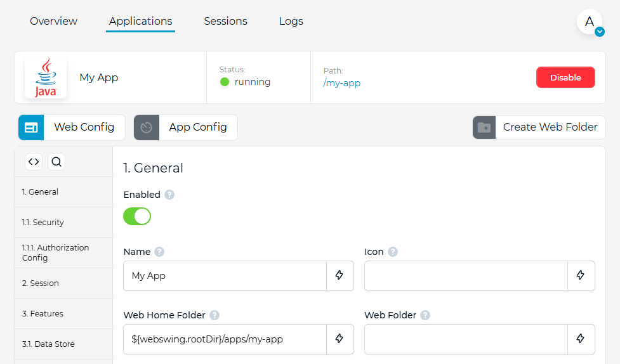Click the code view brackets icon
620x364 pixels.
[x=34, y=162]
